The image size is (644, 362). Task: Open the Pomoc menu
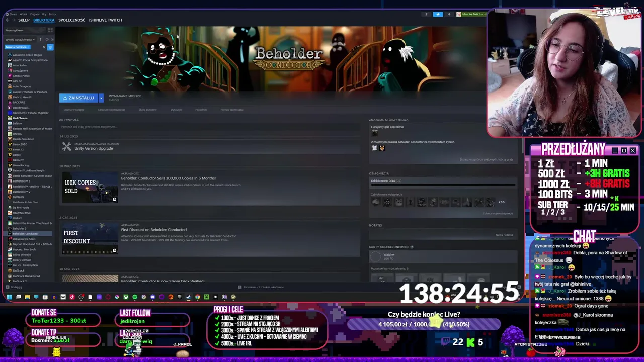coord(53,14)
